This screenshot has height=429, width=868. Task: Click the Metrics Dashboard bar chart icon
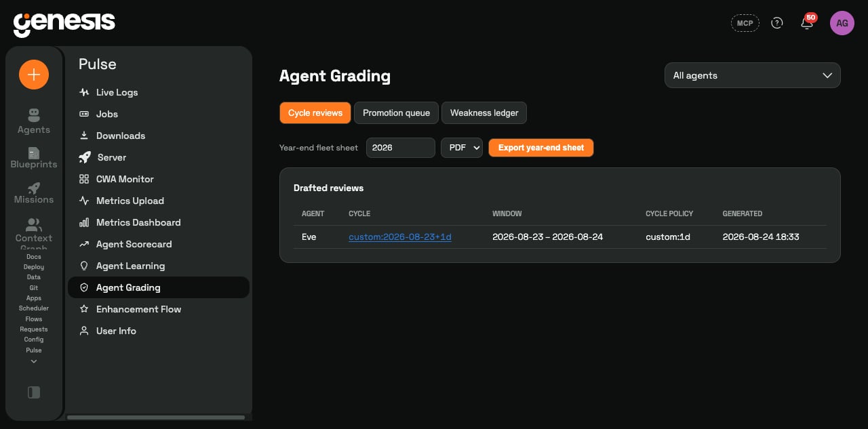point(84,222)
